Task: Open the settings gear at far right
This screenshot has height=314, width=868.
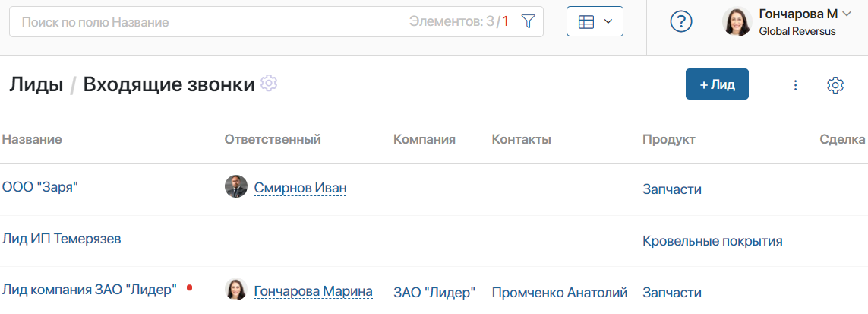Action: [x=835, y=84]
